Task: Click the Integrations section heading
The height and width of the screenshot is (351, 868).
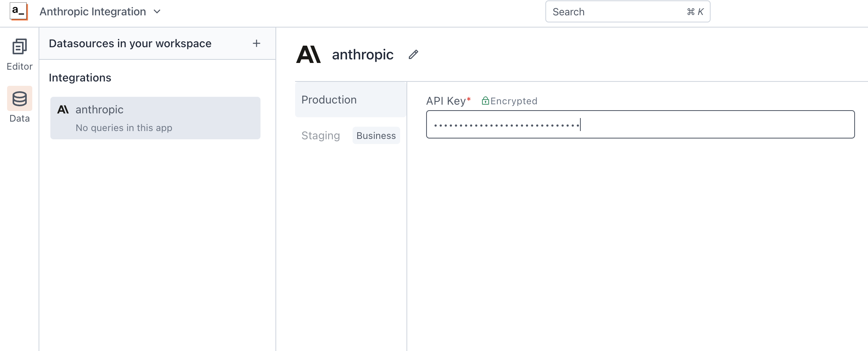Action: (80, 78)
